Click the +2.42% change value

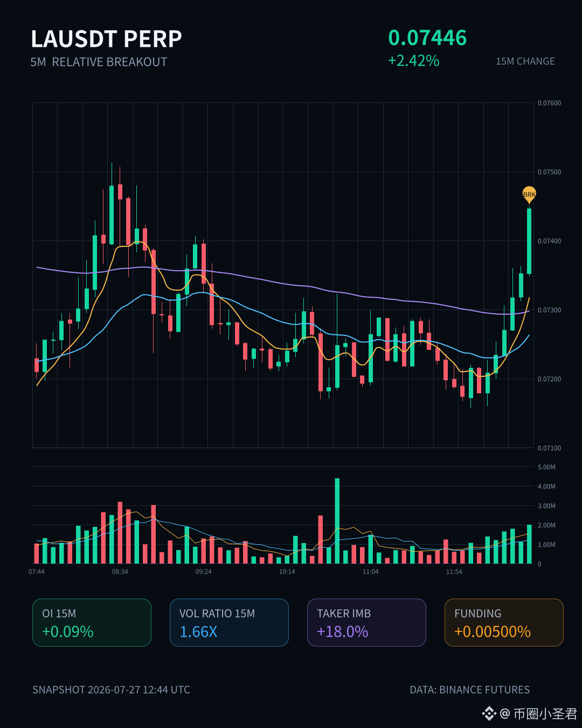click(x=414, y=60)
